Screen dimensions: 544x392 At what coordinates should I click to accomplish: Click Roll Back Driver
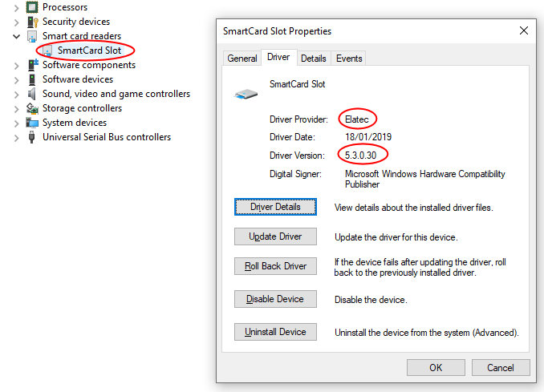pos(275,266)
